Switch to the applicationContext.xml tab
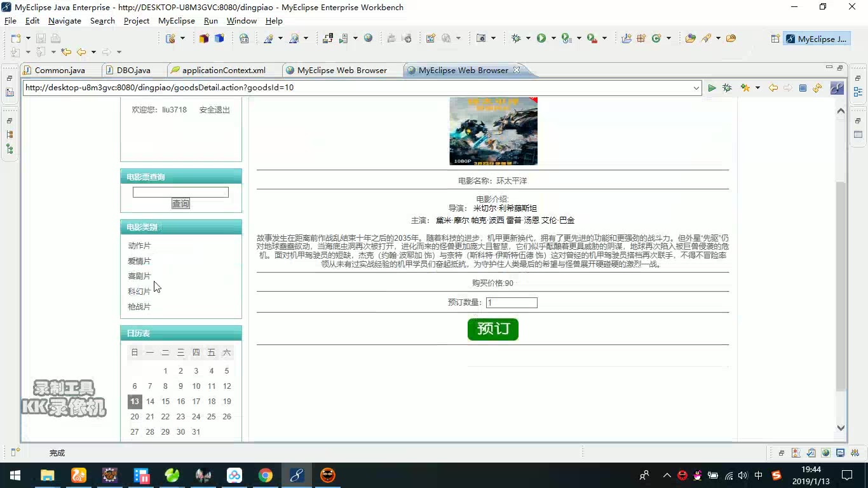 [x=224, y=71]
